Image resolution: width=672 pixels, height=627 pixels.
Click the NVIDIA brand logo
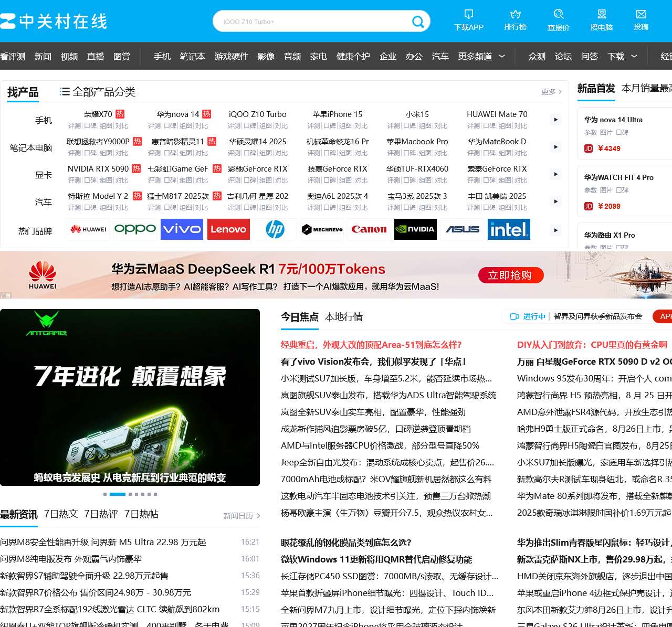[415, 229]
